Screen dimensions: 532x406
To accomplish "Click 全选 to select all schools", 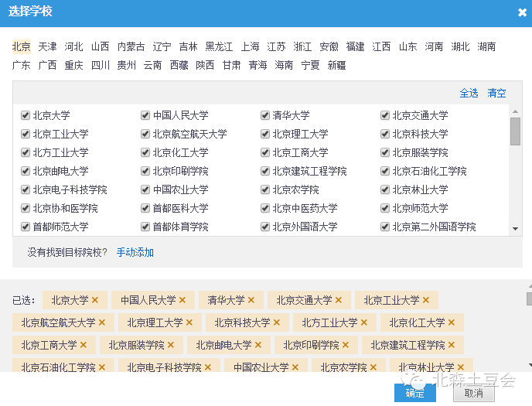I will pyautogui.click(x=469, y=93).
